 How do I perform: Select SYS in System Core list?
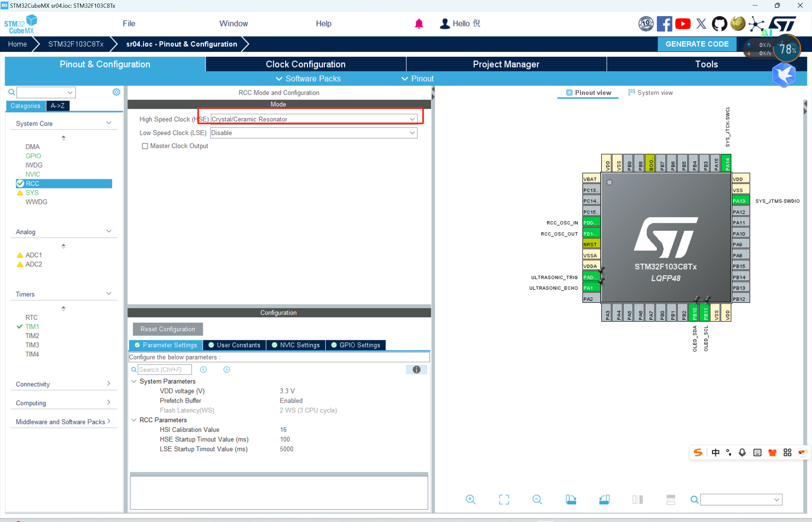click(x=32, y=193)
